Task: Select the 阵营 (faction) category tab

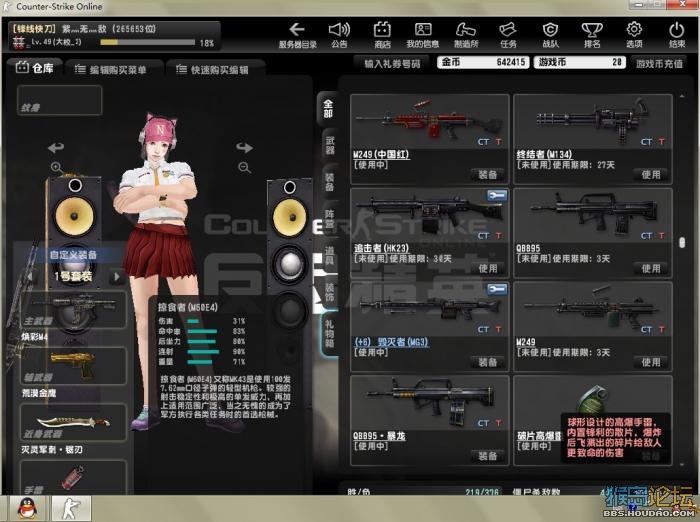Action: [x=329, y=219]
